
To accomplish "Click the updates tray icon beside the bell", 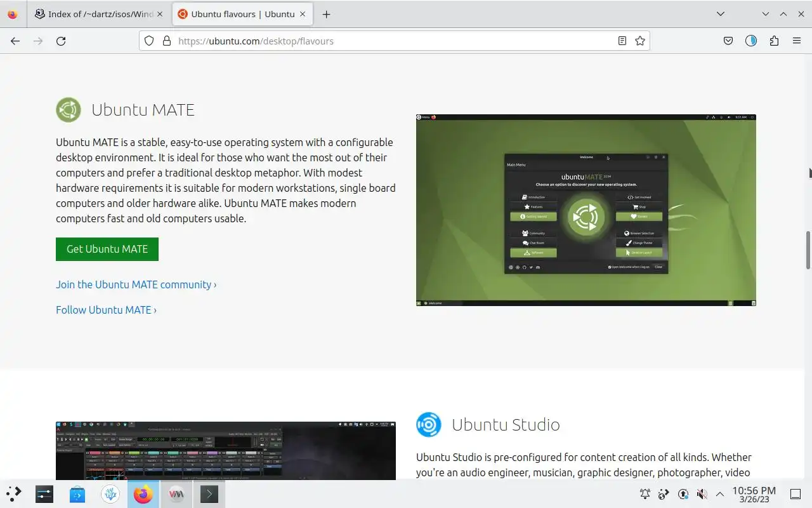I will tap(664, 493).
